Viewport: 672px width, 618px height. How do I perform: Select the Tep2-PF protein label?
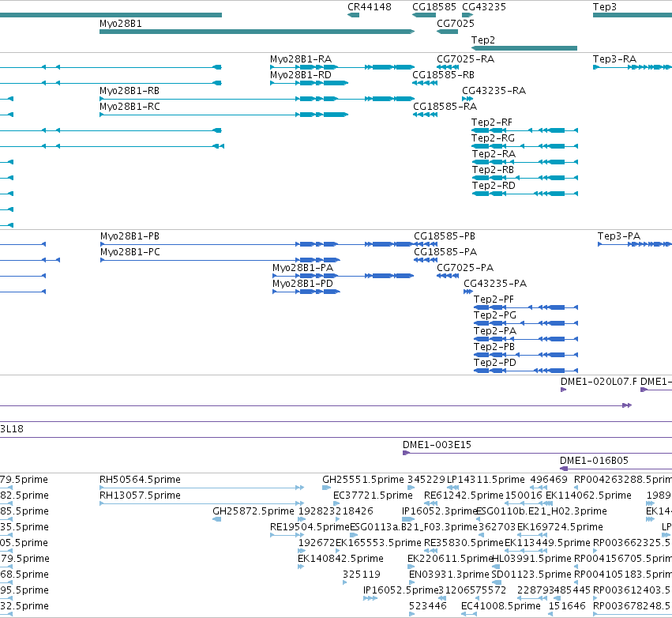click(x=494, y=300)
